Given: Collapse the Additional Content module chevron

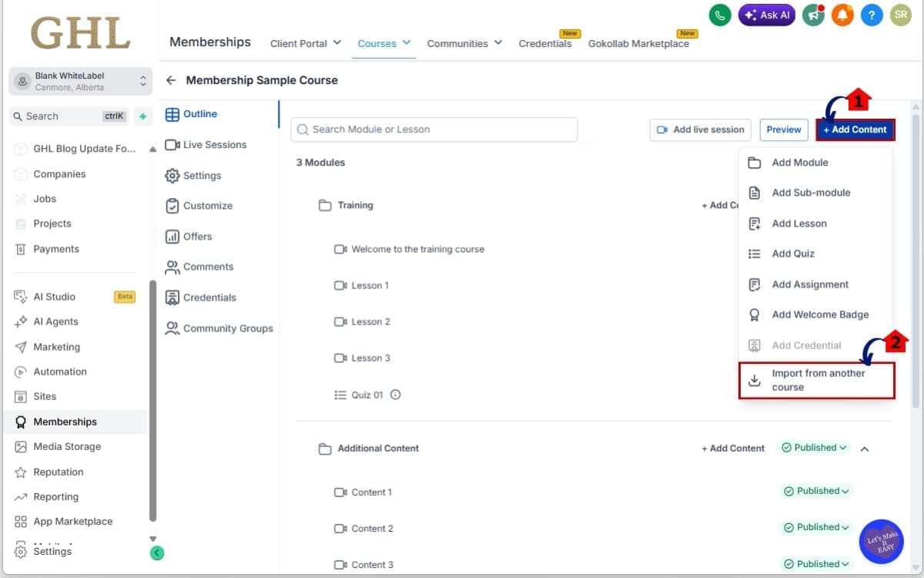Looking at the screenshot, I should click(x=865, y=449).
